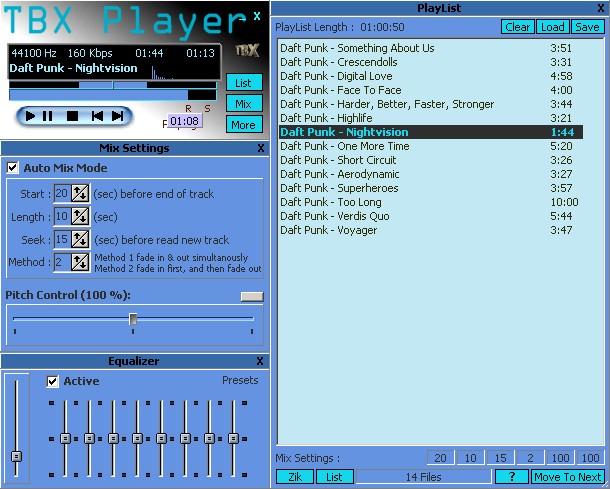Click the PlayList Length 01:00:50 text

(x=340, y=27)
